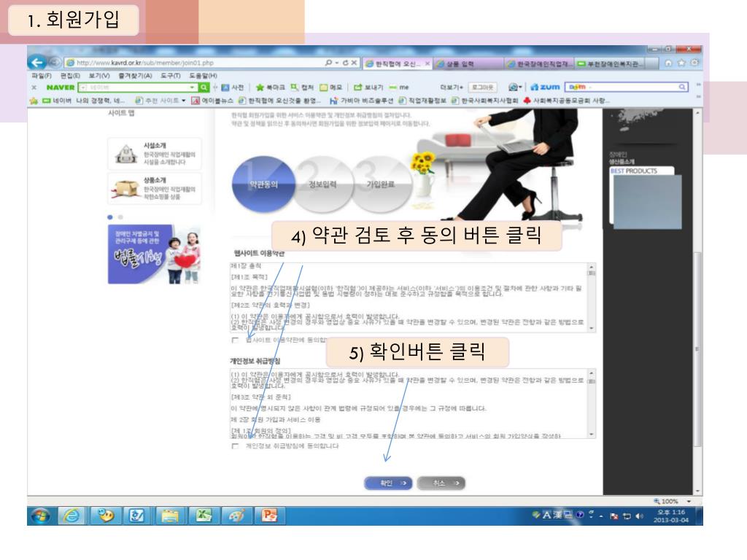Expand the 추천 사이트 favorites dropdown
This screenshot has height=560, width=747.
tap(183, 101)
